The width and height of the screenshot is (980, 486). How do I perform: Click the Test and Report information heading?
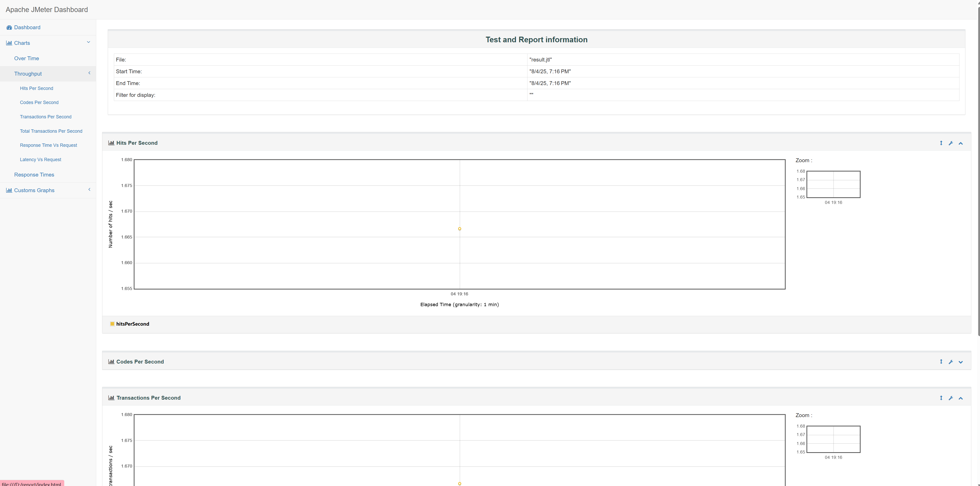536,40
